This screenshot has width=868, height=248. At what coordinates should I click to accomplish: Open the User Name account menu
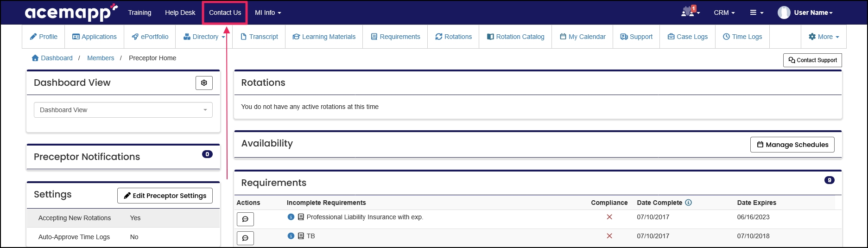813,13
